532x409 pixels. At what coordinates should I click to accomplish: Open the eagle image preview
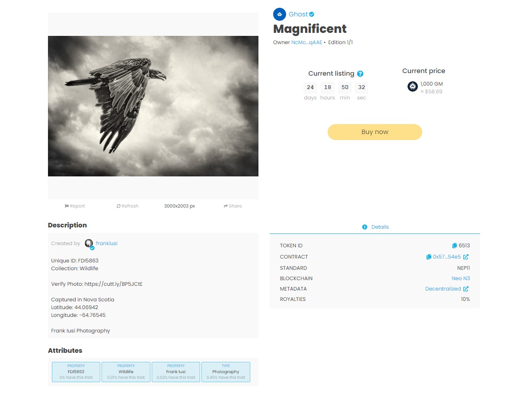click(153, 106)
